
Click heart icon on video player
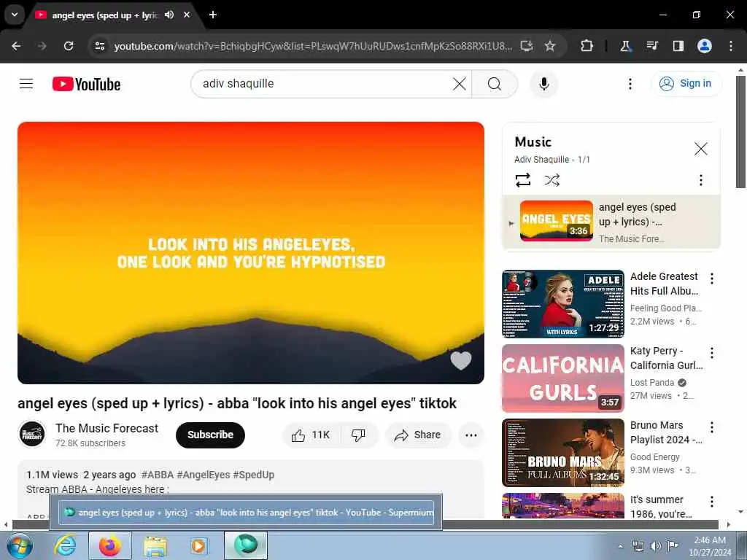(x=461, y=360)
